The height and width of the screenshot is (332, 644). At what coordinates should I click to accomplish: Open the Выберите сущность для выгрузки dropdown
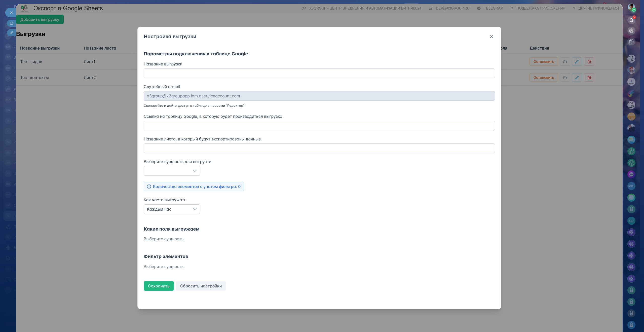click(x=172, y=171)
